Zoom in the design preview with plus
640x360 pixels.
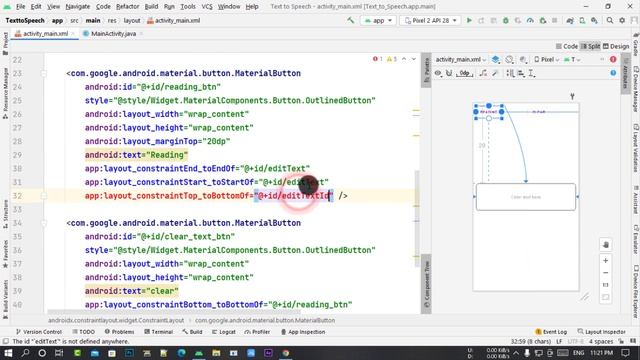pos(606,260)
